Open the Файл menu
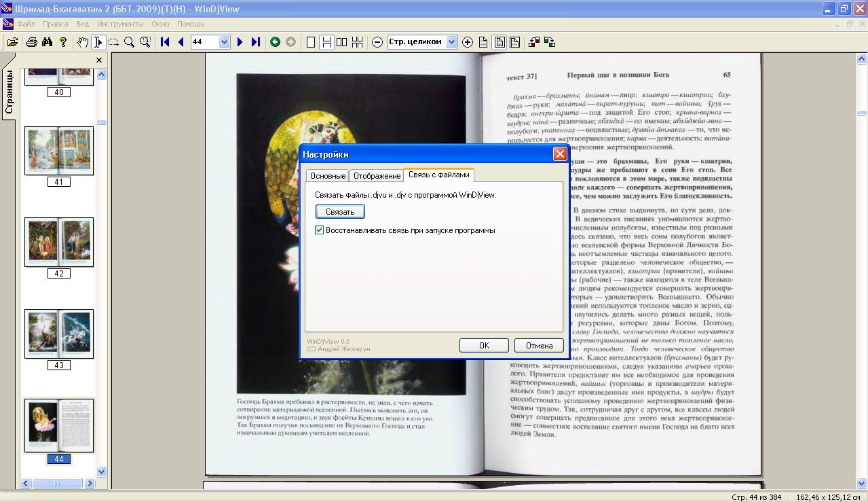 (26, 24)
